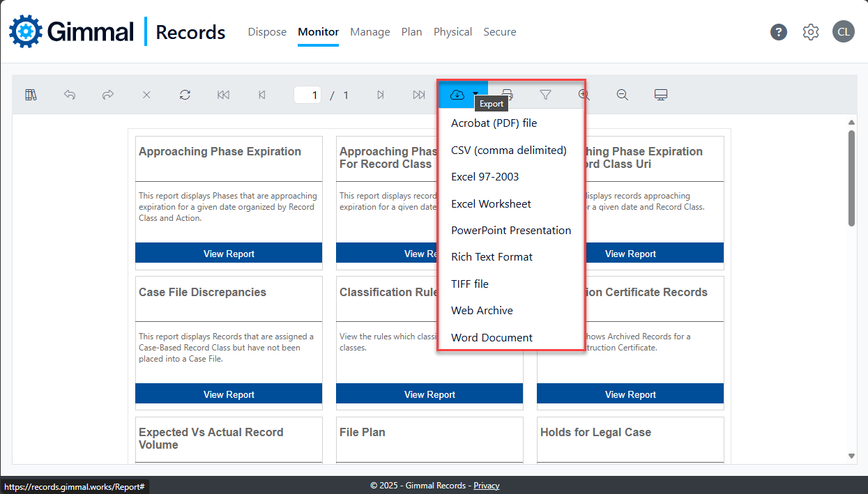
Task: Select Acrobat (PDF) file export option
Action: click(x=494, y=123)
